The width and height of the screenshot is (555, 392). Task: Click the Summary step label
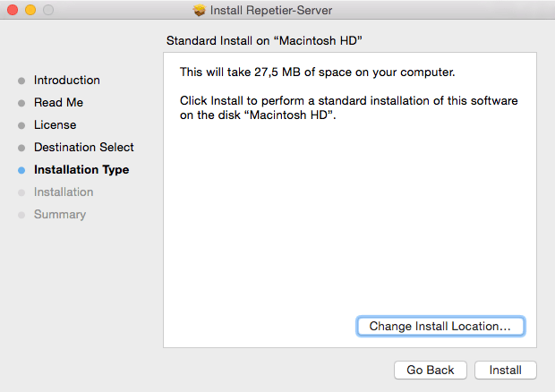(x=60, y=215)
